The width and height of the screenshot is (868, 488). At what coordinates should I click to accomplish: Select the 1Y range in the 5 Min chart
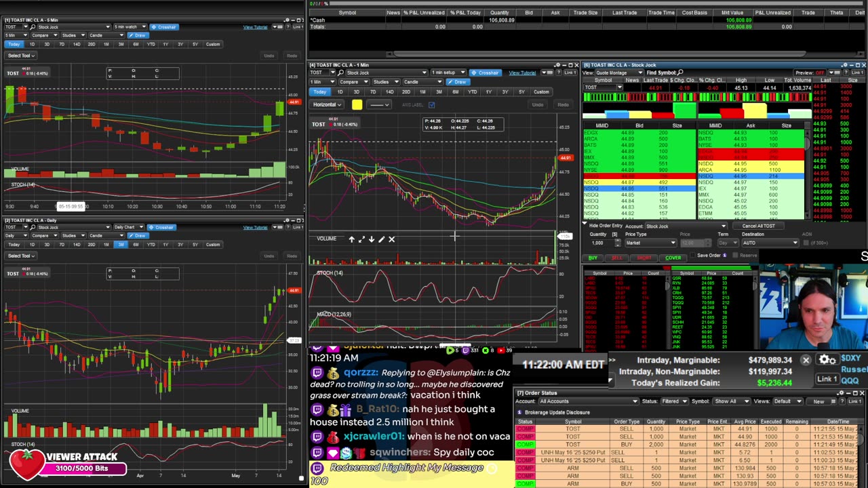pos(165,44)
